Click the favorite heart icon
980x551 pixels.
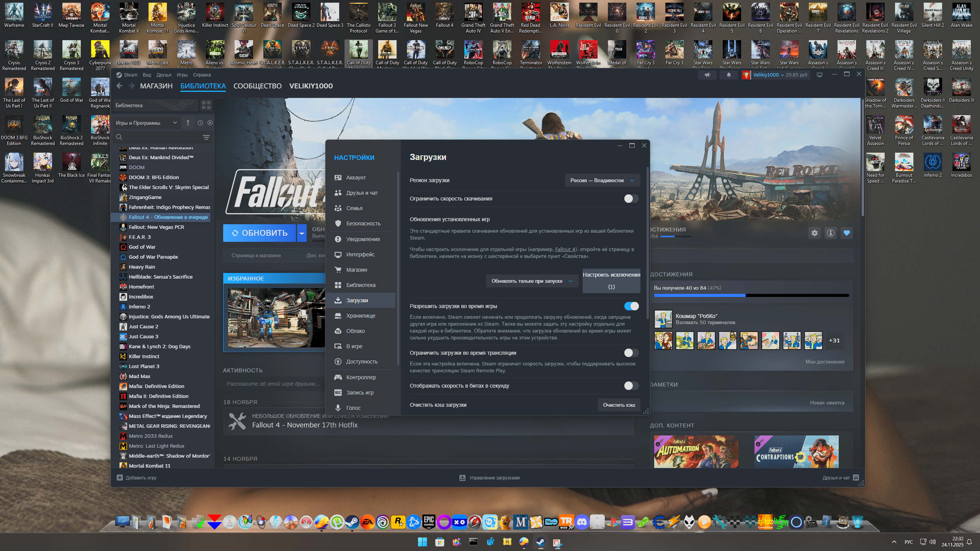point(846,233)
